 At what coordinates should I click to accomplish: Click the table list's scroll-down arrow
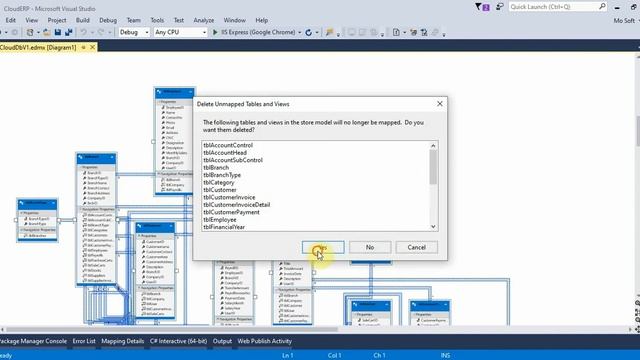click(x=433, y=227)
